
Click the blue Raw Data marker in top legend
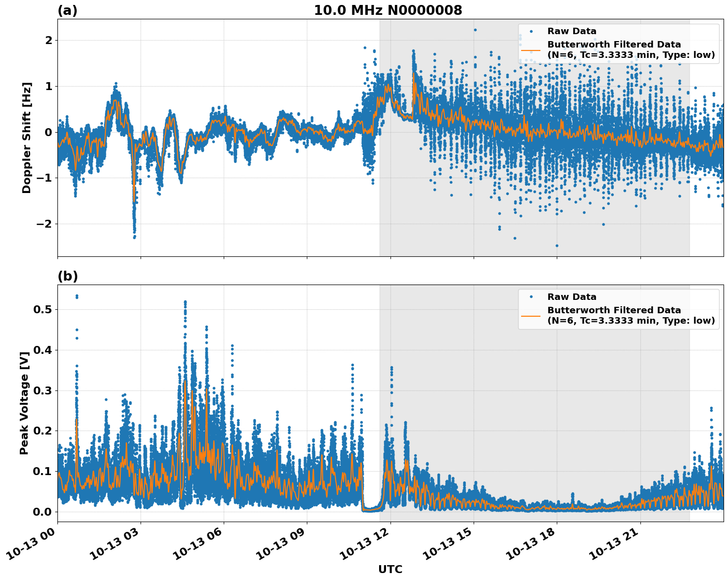(531, 31)
